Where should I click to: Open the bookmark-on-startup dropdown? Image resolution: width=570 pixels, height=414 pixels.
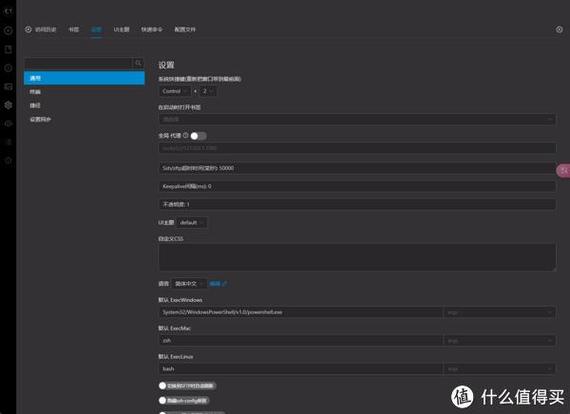357,119
